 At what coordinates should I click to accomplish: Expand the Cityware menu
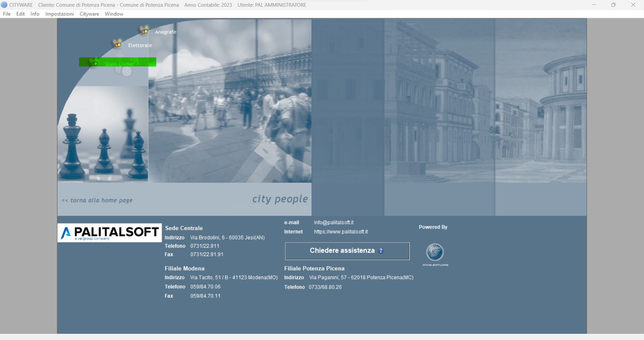pyautogui.click(x=89, y=14)
